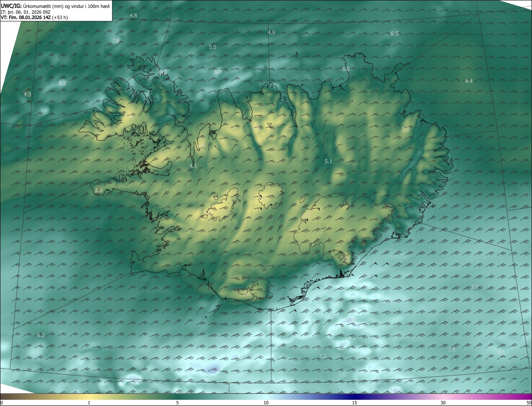Click the '2.5' map value

[406, 130]
